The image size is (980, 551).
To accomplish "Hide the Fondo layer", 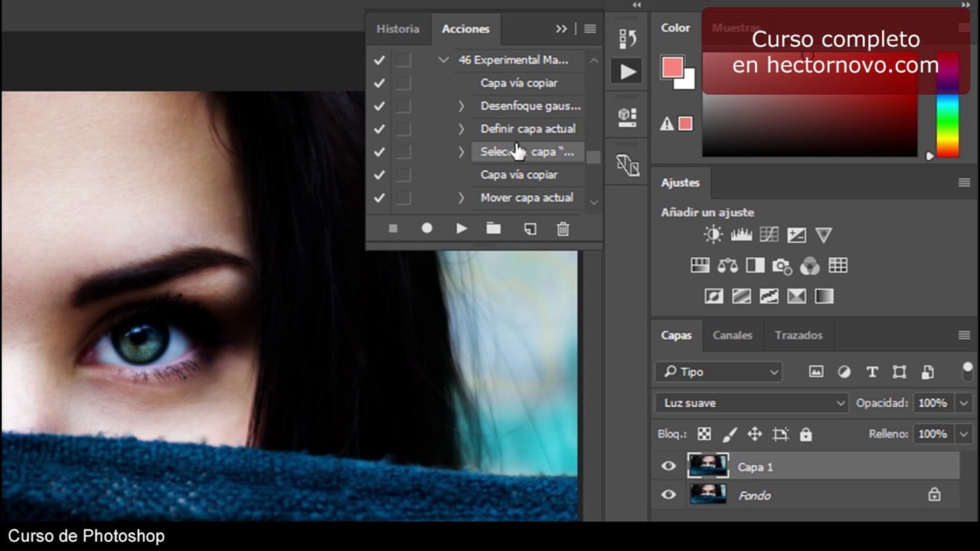I will (668, 495).
